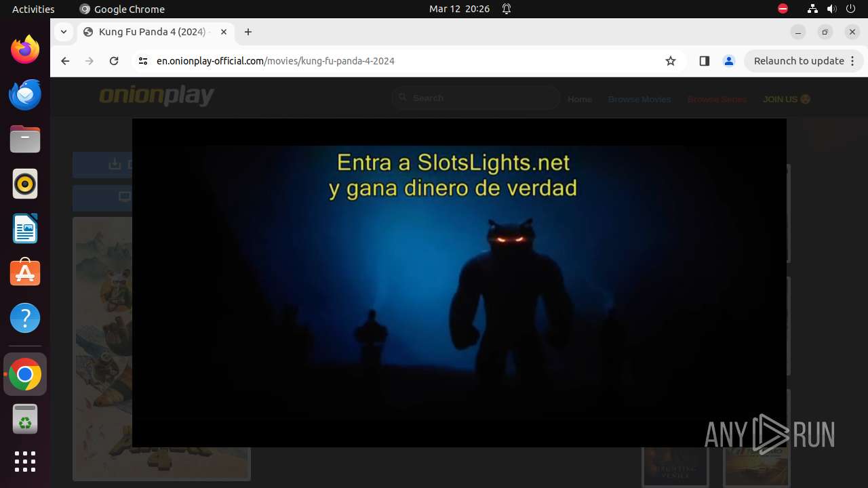Close the Kung Fu Panda 4 tab
Viewport: 868px width, 488px height.
tap(224, 32)
